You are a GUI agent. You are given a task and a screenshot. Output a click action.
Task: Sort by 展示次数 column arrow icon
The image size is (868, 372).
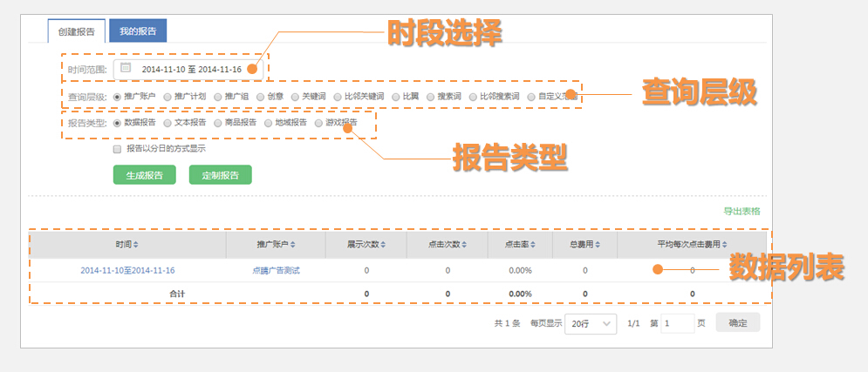coord(383,245)
